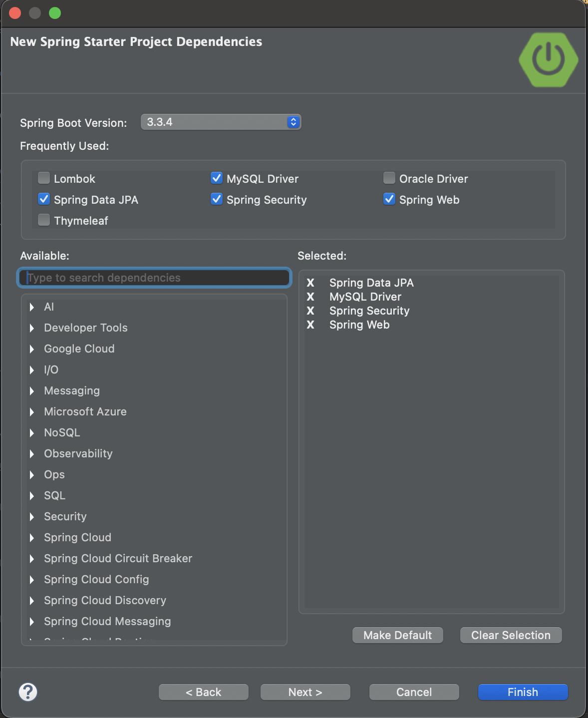Expand the Google Cloud category arrow
The image size is (588, 718).
point(32,349)
